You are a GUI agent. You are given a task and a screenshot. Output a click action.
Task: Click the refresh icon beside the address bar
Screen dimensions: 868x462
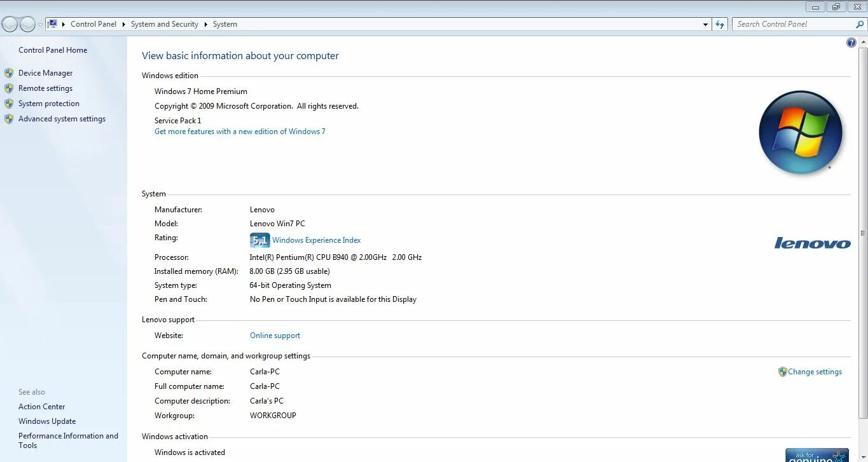pos(719,24)
